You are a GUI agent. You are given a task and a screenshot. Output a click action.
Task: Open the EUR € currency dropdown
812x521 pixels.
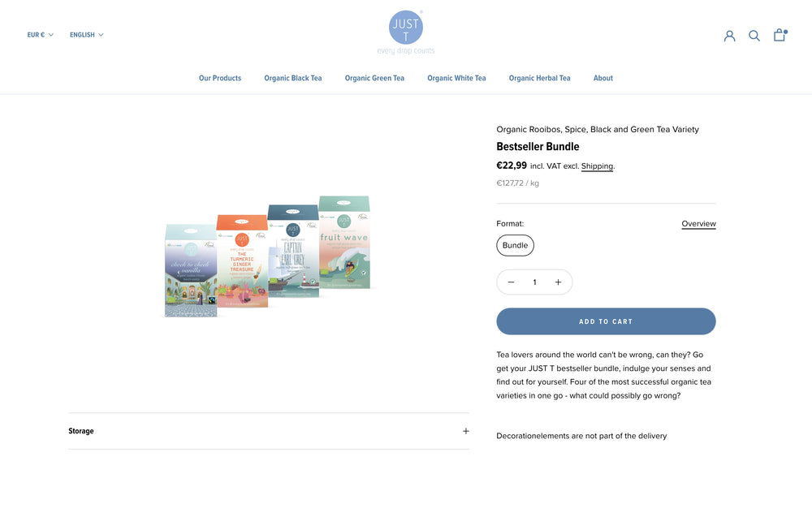point(40,35)
